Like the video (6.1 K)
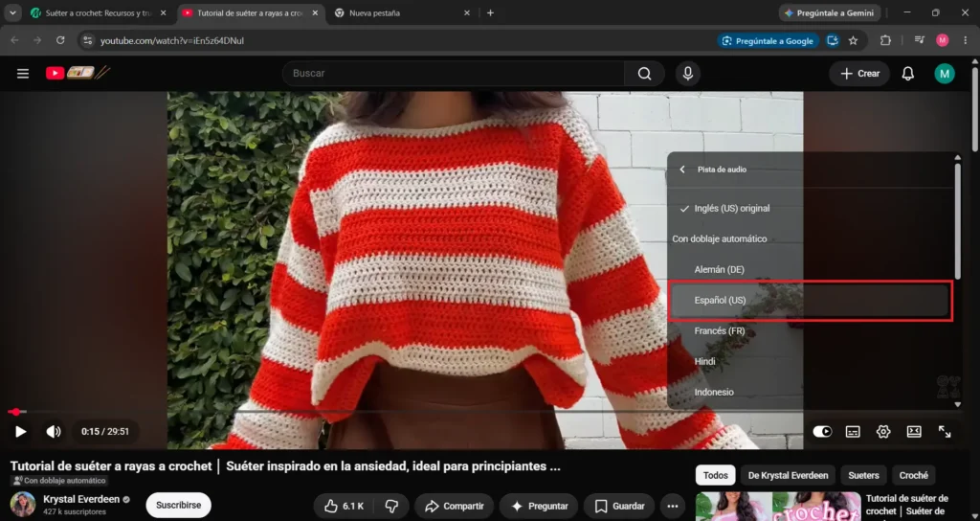The image size is (980, 521). [344, 506]
